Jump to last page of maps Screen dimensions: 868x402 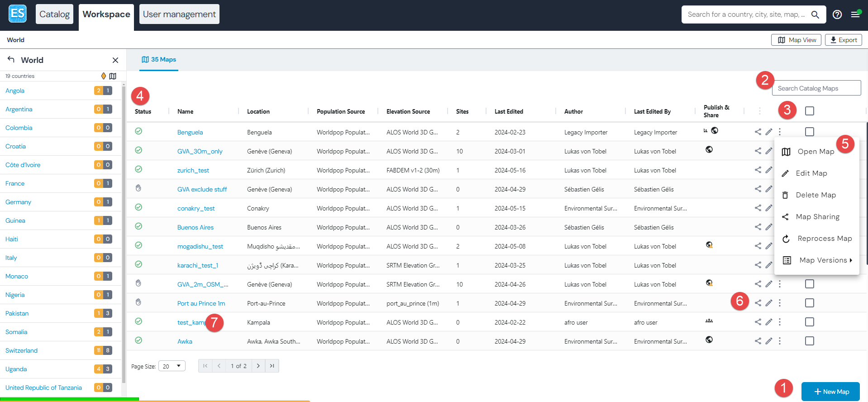coord(272,366)
